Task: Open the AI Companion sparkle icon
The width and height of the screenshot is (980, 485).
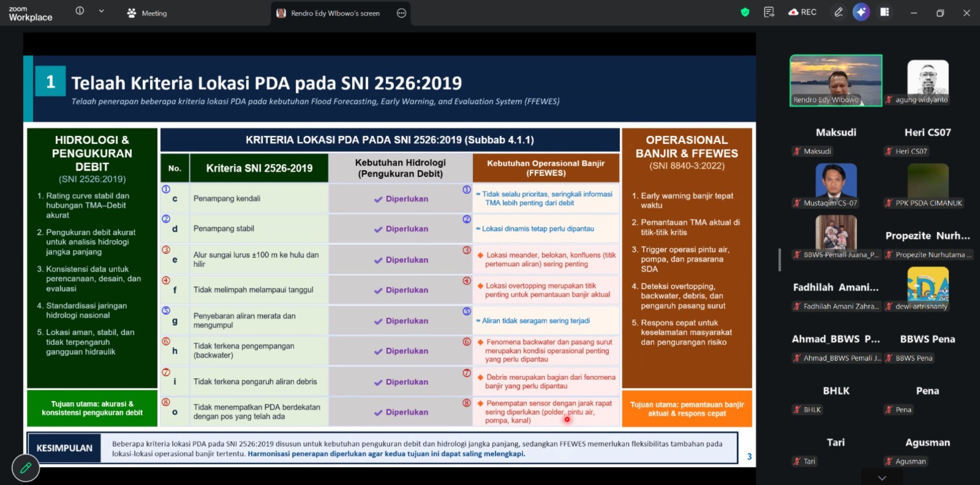Action: 861,12
